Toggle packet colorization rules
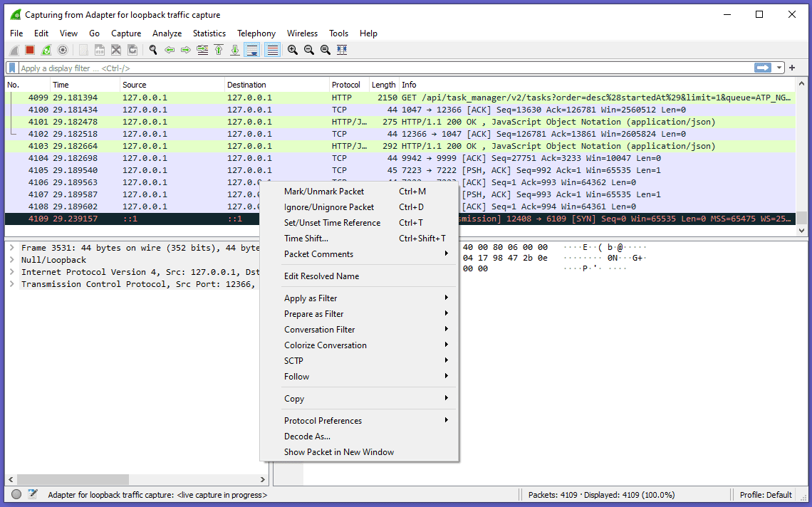Image resolution: width=812 pixels, height=507 pixels. pos(271,50)
